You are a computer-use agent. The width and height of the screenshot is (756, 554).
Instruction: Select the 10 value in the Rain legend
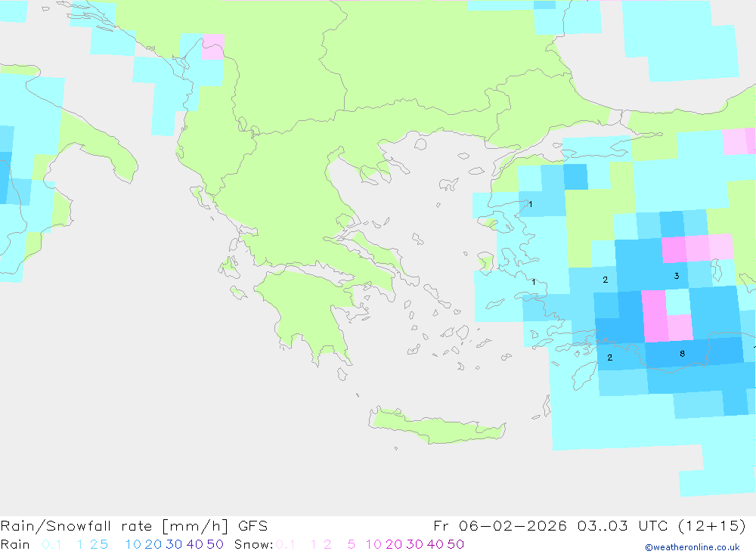click(133, 544)
